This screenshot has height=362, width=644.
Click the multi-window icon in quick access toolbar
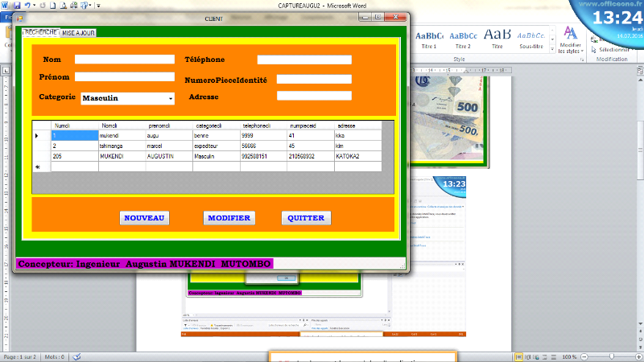(85, 6)
